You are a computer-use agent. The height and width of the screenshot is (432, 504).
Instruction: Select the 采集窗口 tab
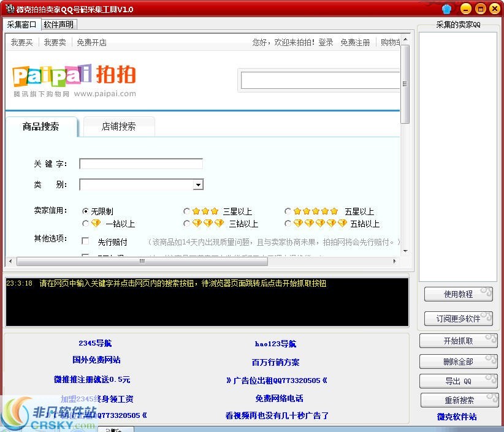coord(22,25)
